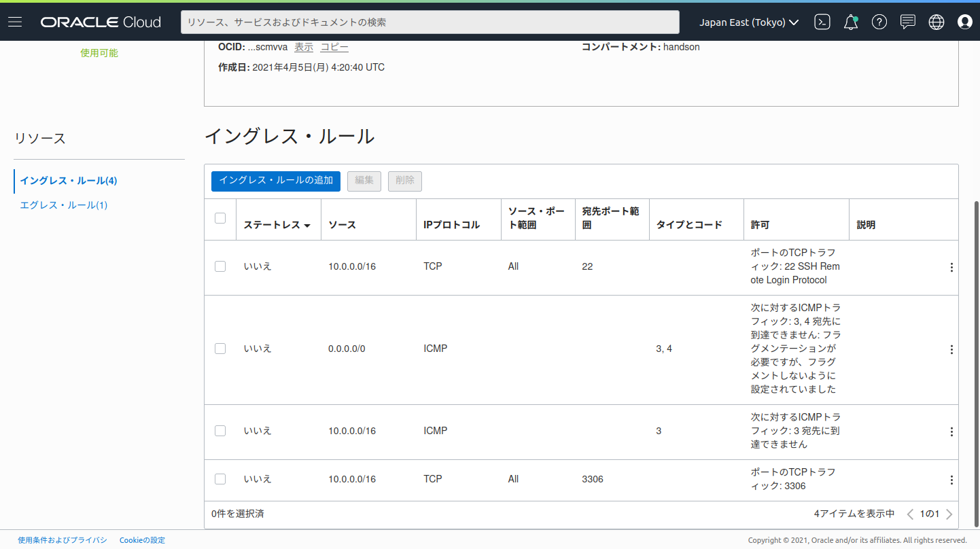
Task: Select エグレス・ルール(1) in resources
Action: pyautogui.click(x=64, y=205)
